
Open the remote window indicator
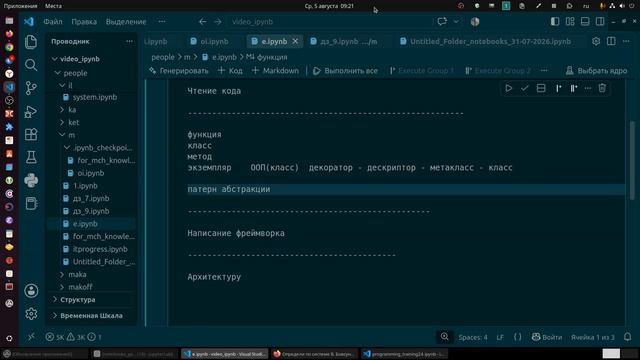click(31, 337)
